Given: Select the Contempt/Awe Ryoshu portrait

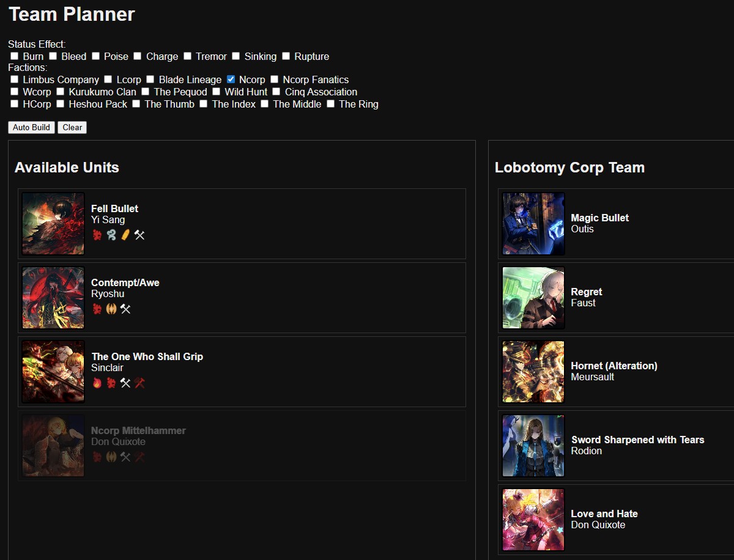Looking at the screenshot, I should 53,298.
